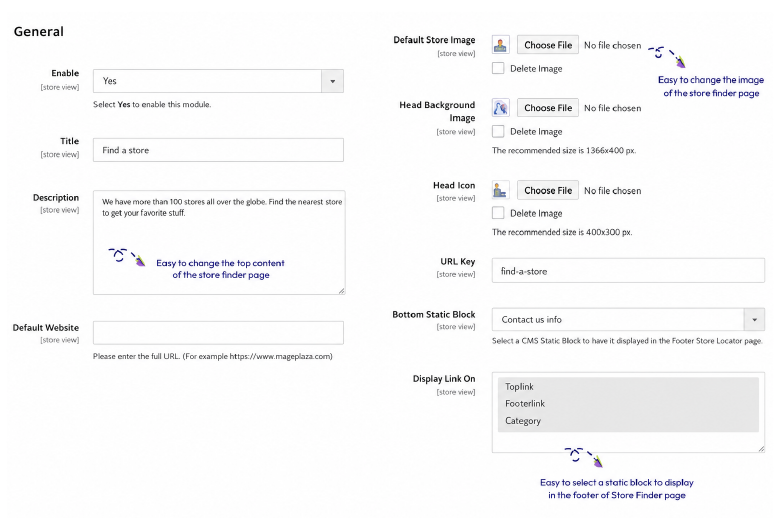Click the empty Default Website field
Screen dimensions: 780x532
pos(218,332)
